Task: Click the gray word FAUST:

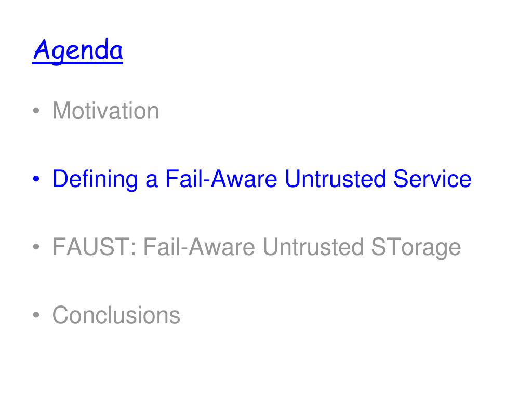Action: [95, 247]
